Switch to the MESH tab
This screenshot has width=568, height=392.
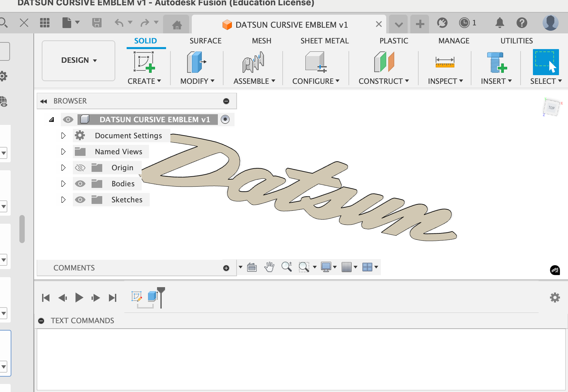pos(262,41)
